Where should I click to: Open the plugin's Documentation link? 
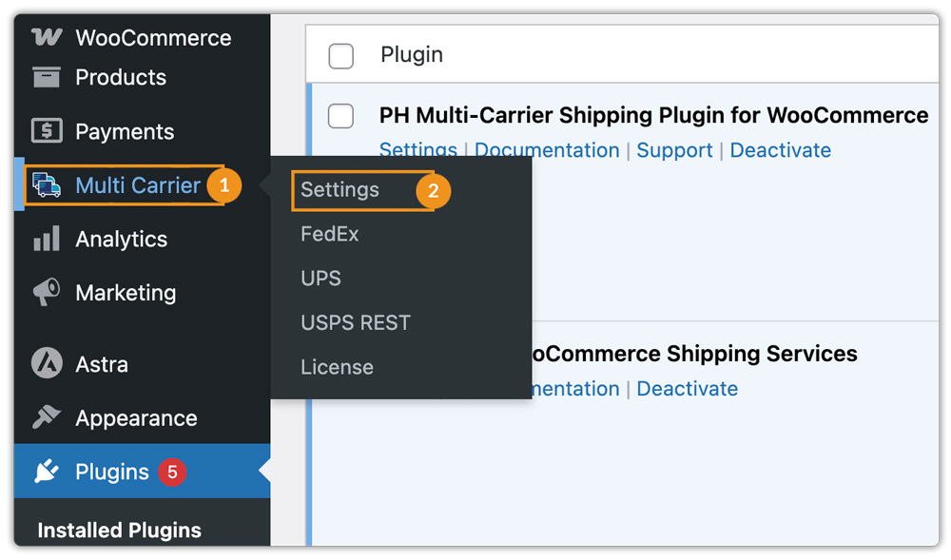547,150
